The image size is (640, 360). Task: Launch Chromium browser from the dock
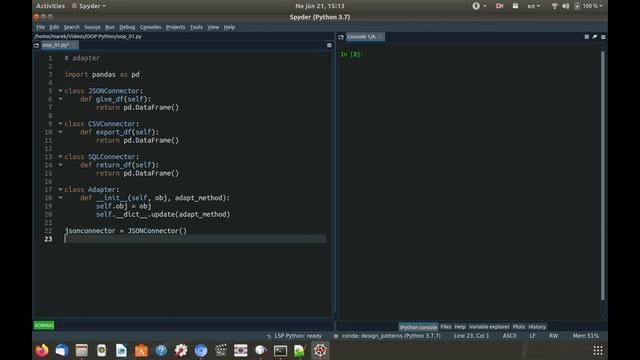pyautogui.click(x=201, y=350)
